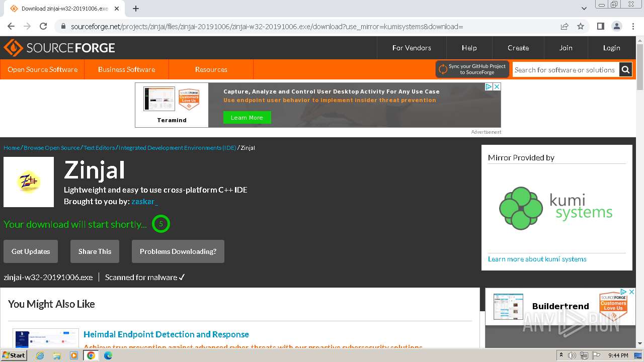Open the Business Software menu
This screenshot has height=362, width=644.
click(x=126, y=69)
